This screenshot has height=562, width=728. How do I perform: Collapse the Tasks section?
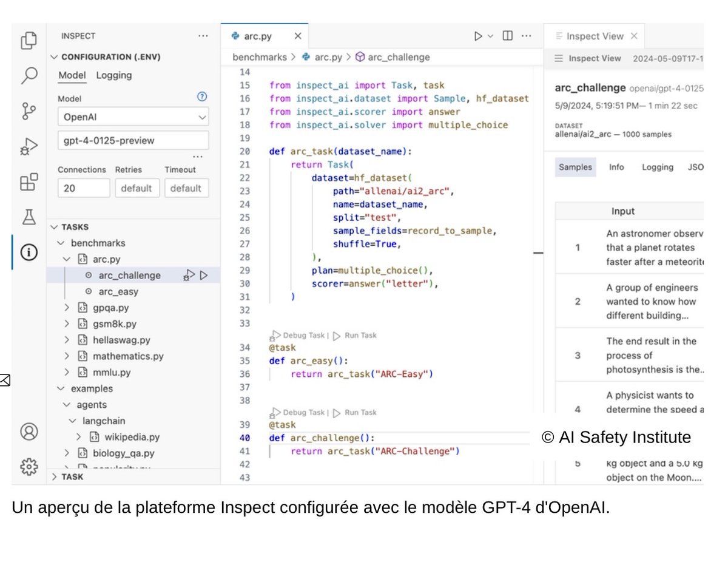coord(55,227)
